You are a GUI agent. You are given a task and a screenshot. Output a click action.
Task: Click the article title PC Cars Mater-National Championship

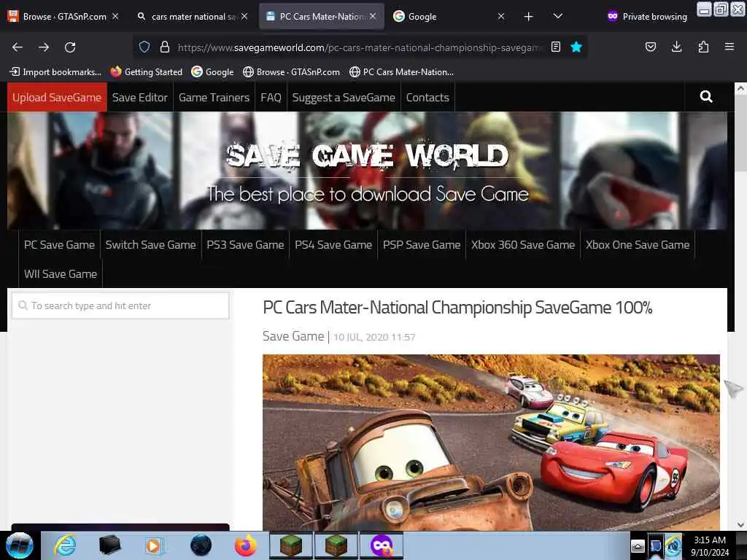457,308
